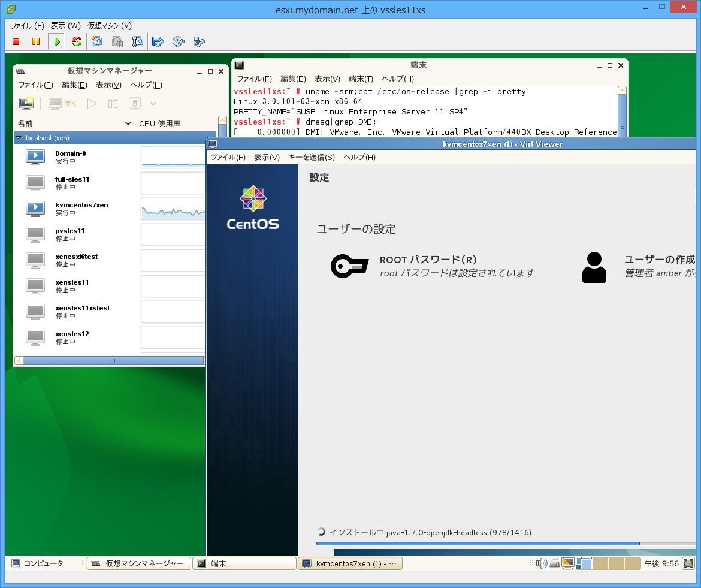Open the ユーザーの作成 setting

click(x=639, y=267)
